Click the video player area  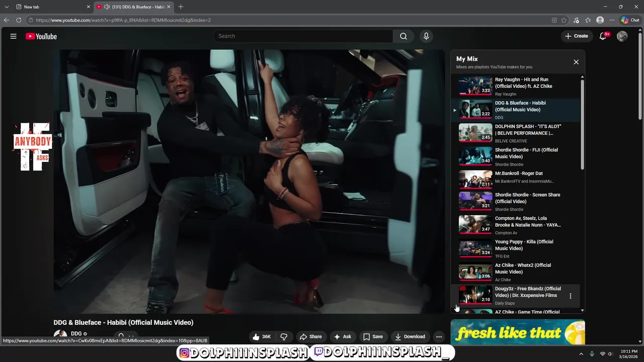coord(249,182)
